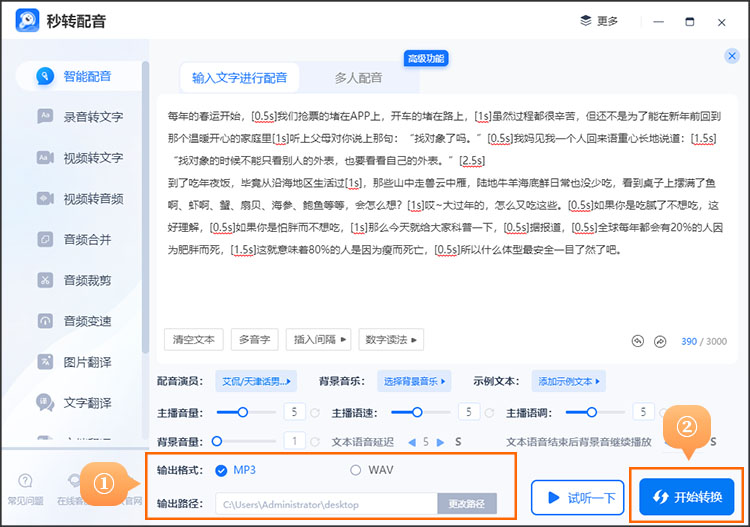Viewport: 750px width, 527px height.
Task: Open the 音频合并 tool
Action: point(87,239)
